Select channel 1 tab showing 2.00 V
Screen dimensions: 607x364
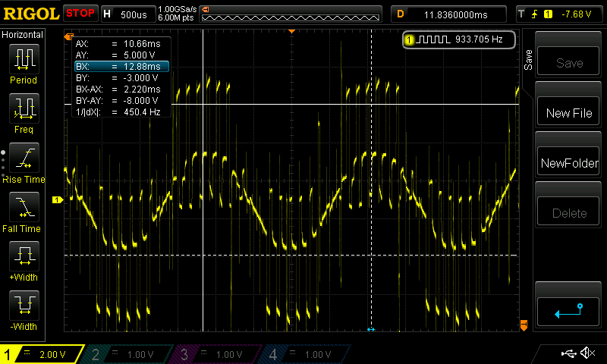(x=41, y=354)
